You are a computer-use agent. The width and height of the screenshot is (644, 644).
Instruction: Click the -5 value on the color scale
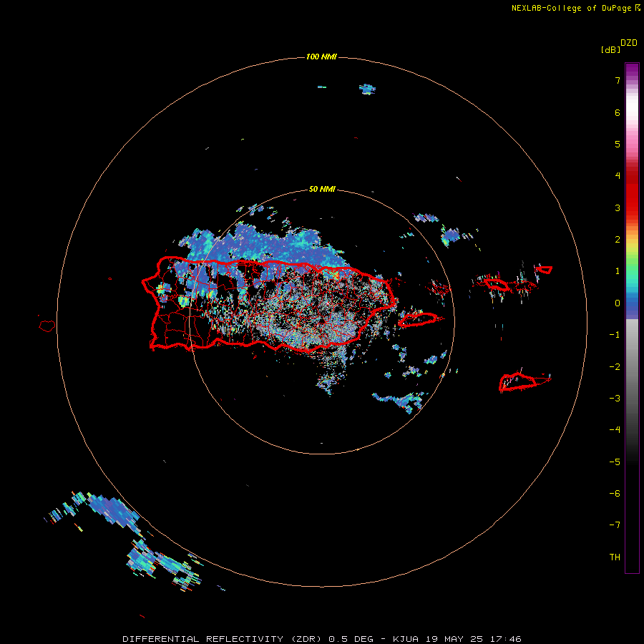pyautogui.click(x=615, y=462)
